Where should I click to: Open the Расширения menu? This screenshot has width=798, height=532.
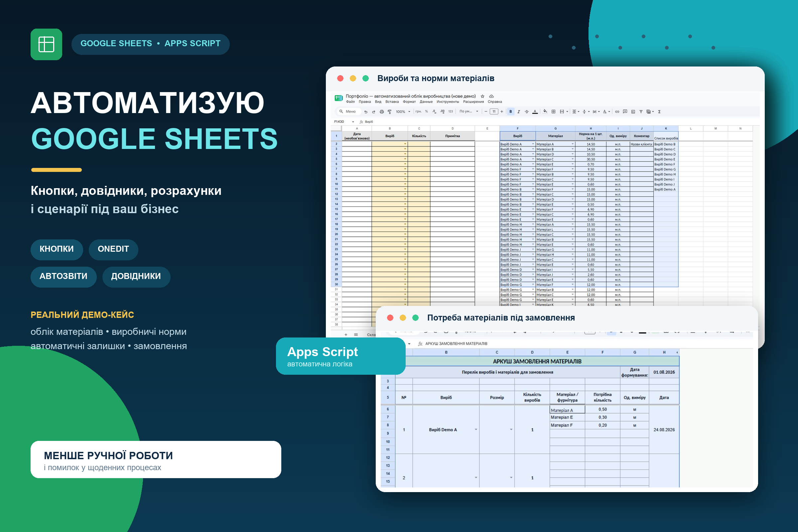(x=473, y=102)
